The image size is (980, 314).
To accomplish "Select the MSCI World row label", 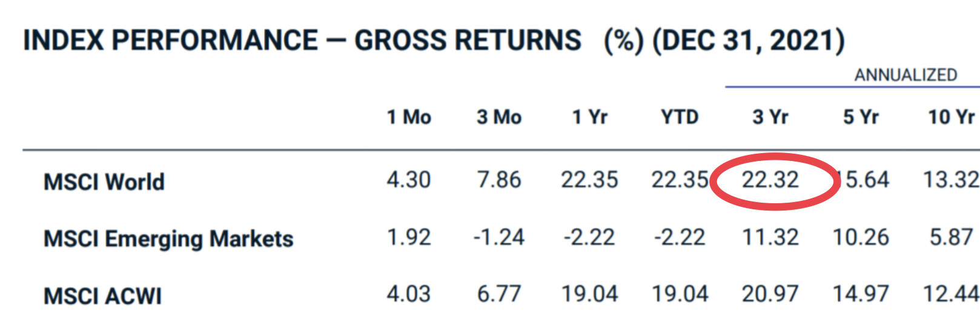I will [104, 182].
